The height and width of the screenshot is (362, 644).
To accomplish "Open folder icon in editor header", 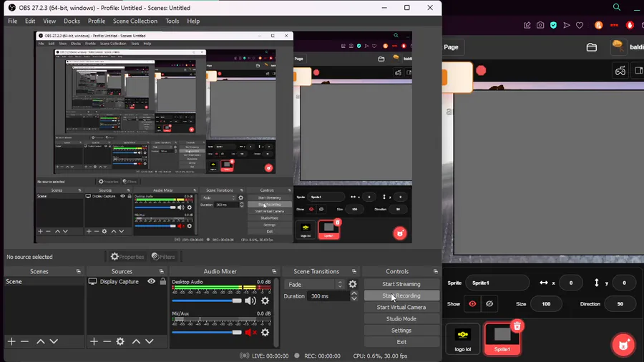I will [x=592, y=47].
